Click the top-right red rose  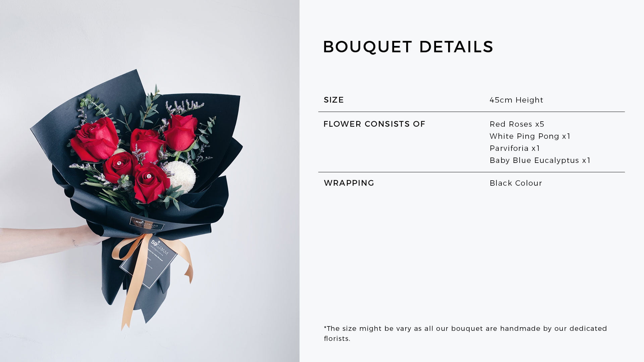(181, 132)
